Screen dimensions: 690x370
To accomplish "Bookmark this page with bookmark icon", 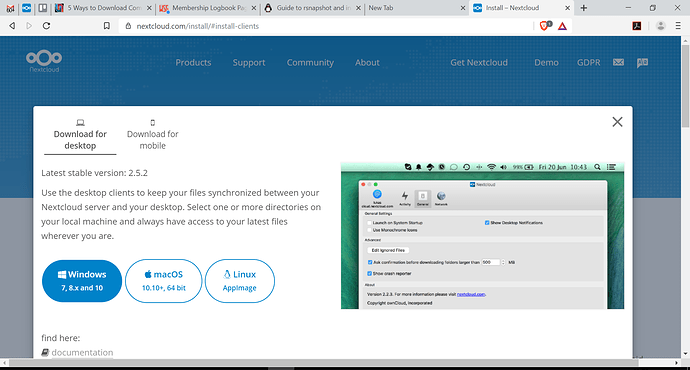I will pyautogui.click(x=106, y=26).
